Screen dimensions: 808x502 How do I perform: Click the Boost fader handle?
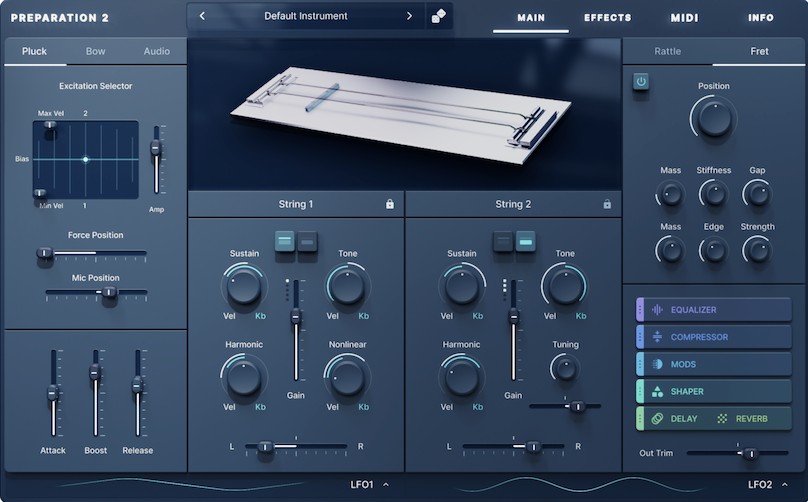click(95, 372)
